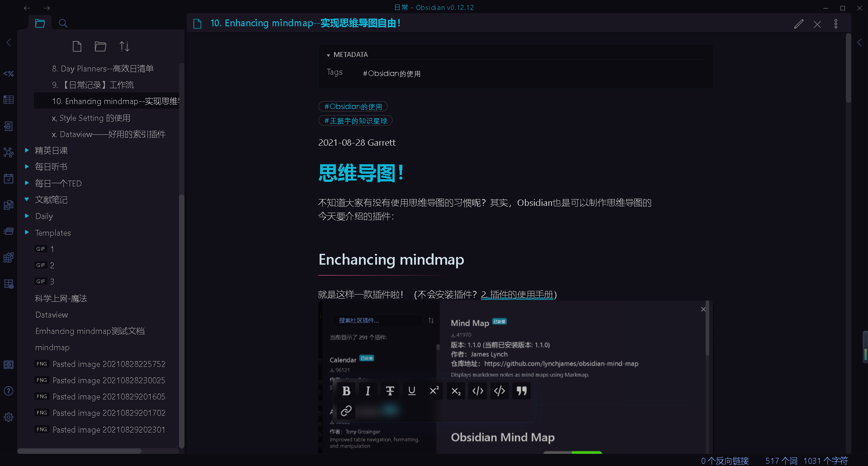Open Templater via the <% ribbon icon

click(9, 74)
